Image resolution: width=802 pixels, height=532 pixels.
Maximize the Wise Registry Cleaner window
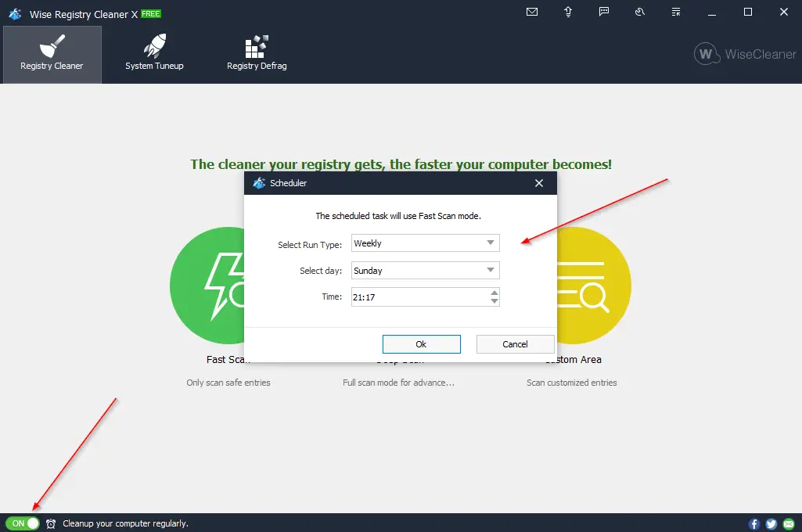[x=748, y=12]
